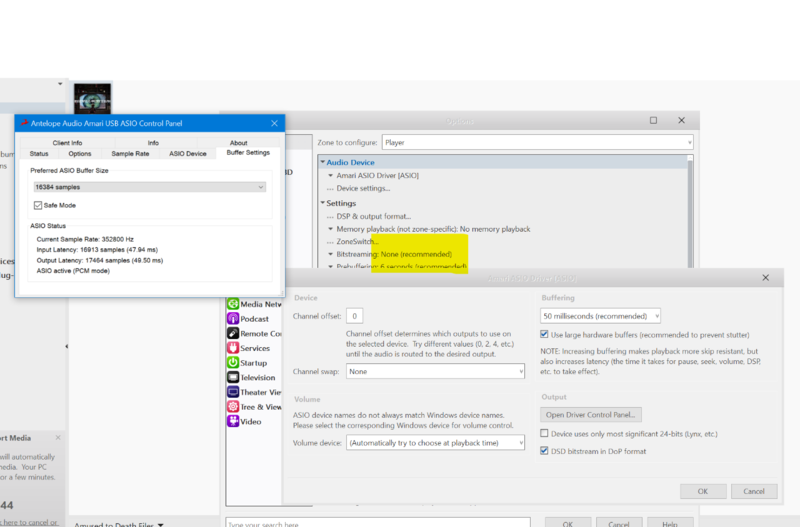This screenshot has height=527, width=800.
Task: Open the Services options category
Action: (x=255, y=348)
